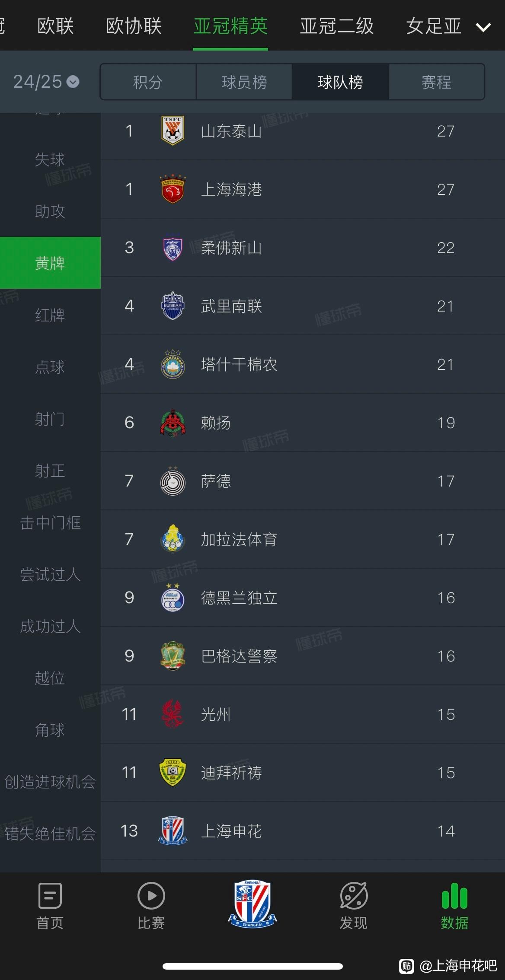
Task: Switch to the 欧联 league tab
Action: coord(56,26)
